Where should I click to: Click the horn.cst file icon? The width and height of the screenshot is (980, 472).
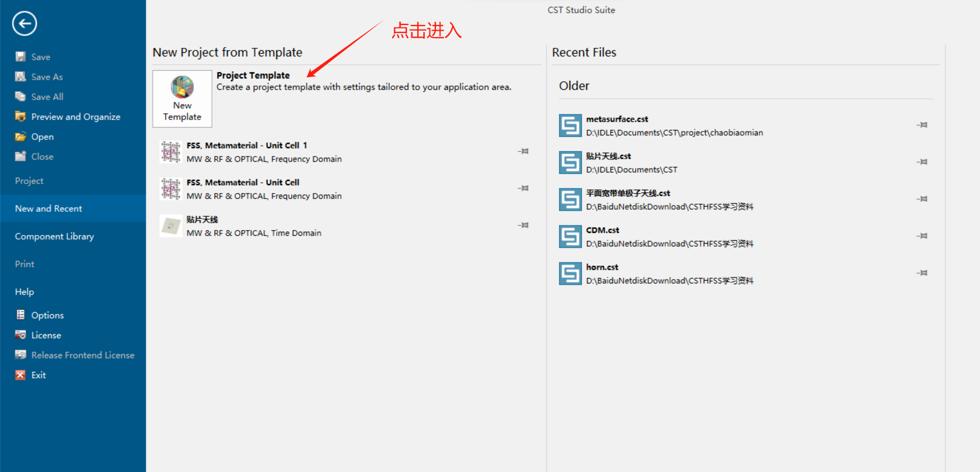[570, 274]
